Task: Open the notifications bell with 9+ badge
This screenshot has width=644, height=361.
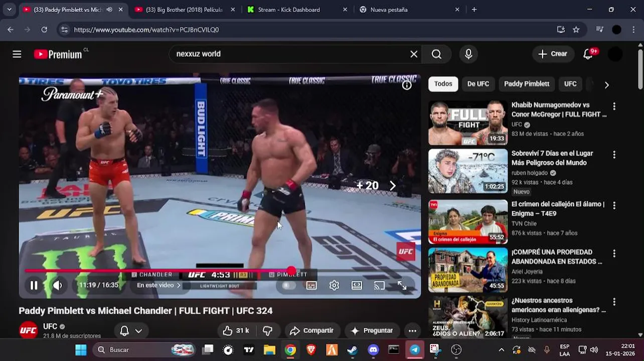Action: tap(589, 54)
